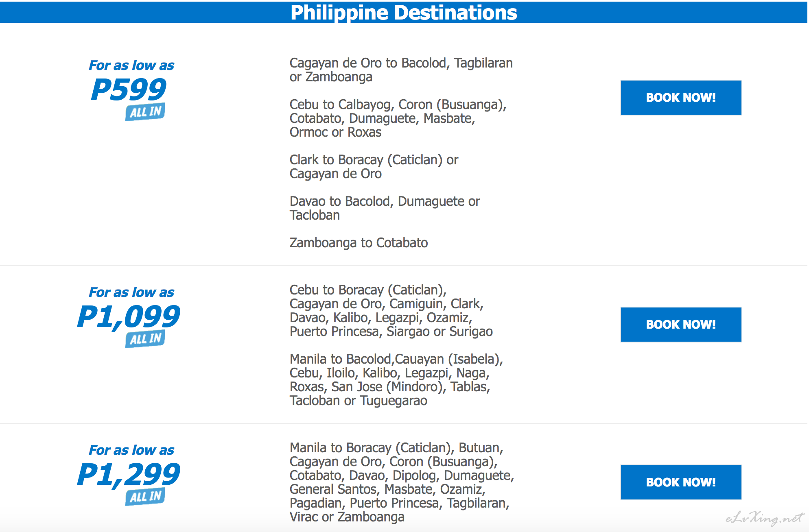This screenshot has width=809, height=532.
Task: Click the Davao to Bacolod route text
Action: pos(385,208)
